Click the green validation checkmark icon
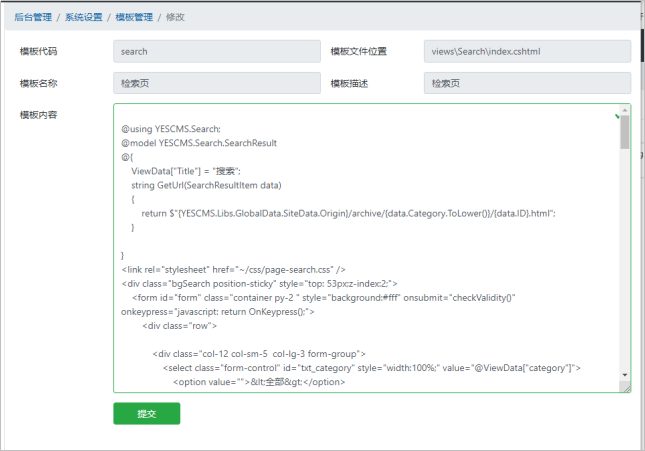 (617, 116)
